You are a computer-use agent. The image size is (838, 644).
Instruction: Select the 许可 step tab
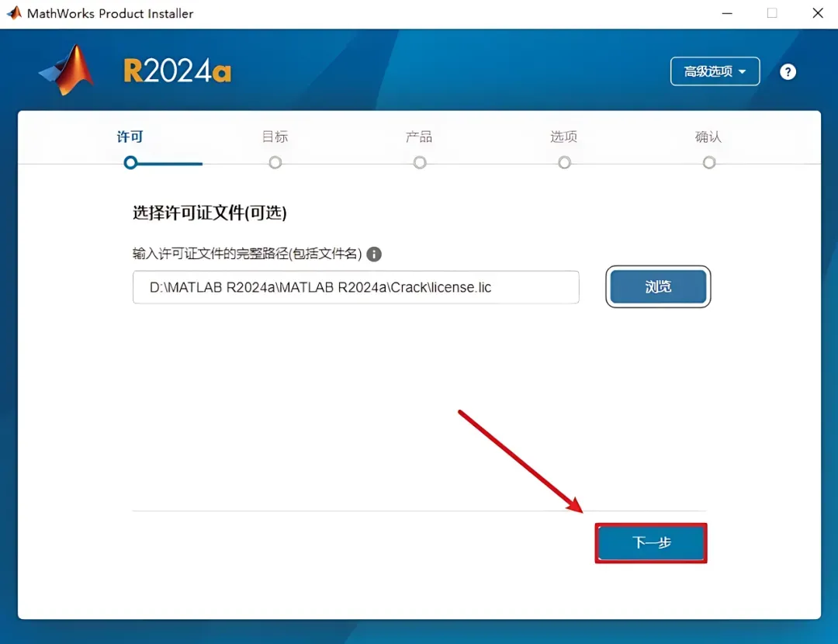(130, 137)
